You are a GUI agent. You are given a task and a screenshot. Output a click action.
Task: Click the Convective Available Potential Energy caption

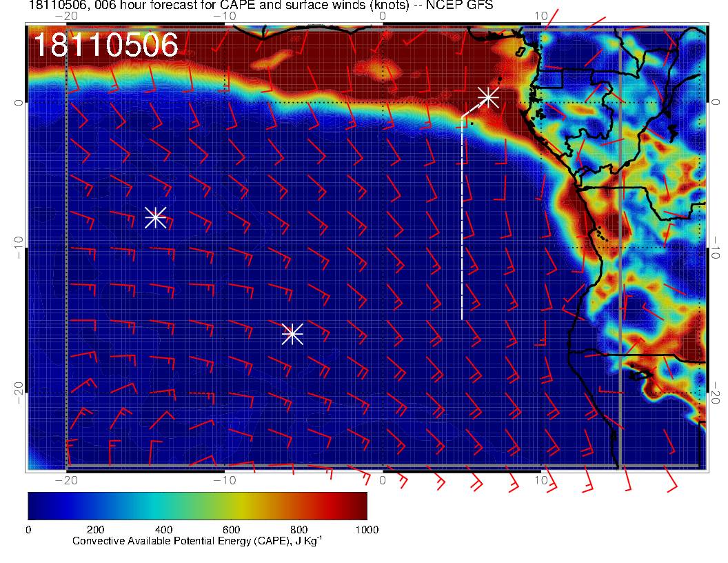197,542
